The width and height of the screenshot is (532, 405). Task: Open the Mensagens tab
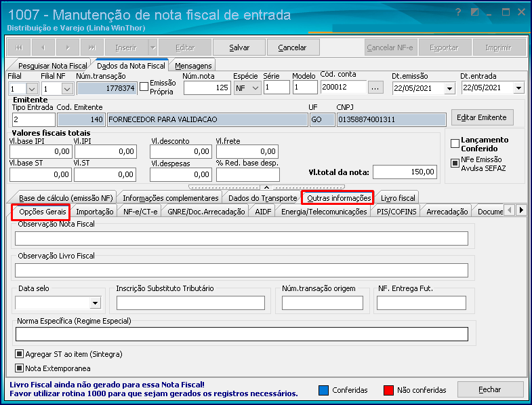point(193,66)
